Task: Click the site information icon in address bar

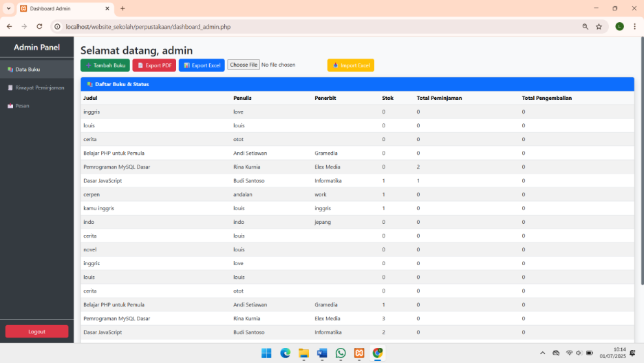Action: [x=58, y=27]
